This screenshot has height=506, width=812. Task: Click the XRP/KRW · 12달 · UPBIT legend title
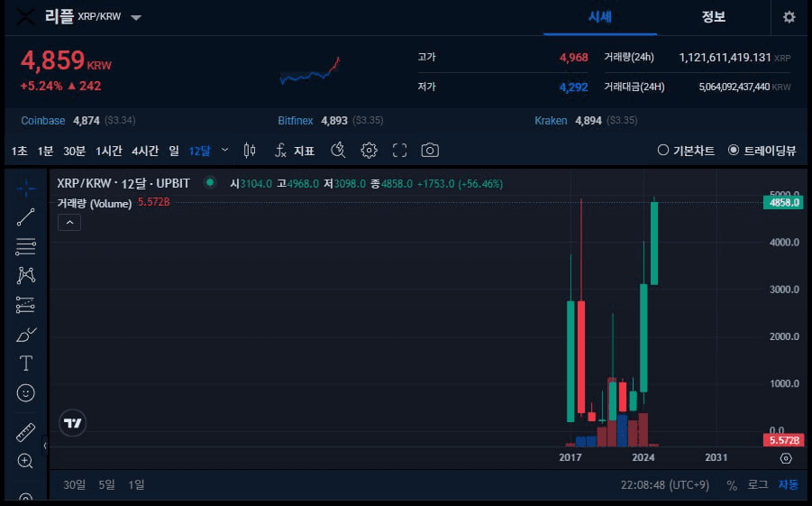point(123,183)
